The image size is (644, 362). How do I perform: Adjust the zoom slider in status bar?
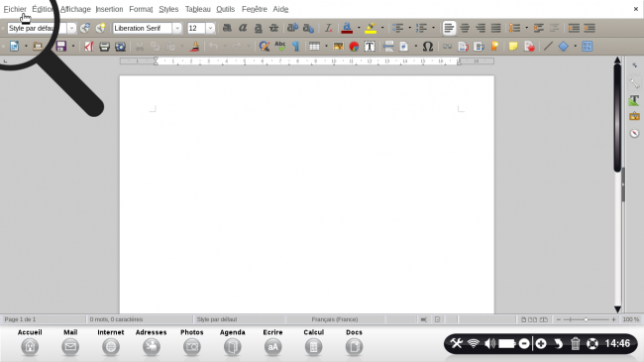587,319
